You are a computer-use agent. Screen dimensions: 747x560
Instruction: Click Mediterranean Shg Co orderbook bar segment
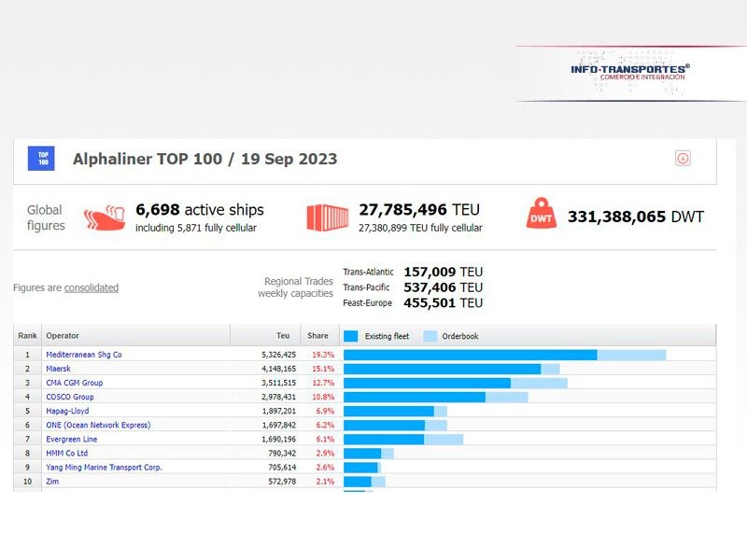[631, 355]
